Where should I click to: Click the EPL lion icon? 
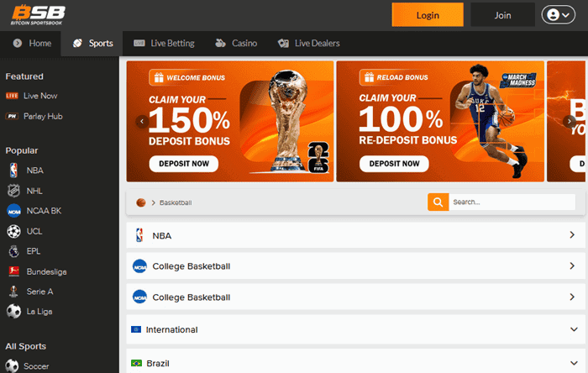click(x=14, y=251)
